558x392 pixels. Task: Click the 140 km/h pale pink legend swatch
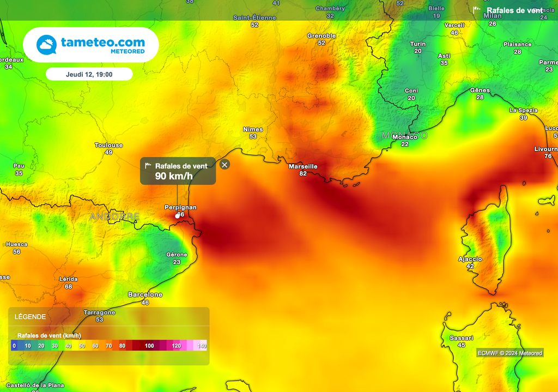(x=202, y=346)
